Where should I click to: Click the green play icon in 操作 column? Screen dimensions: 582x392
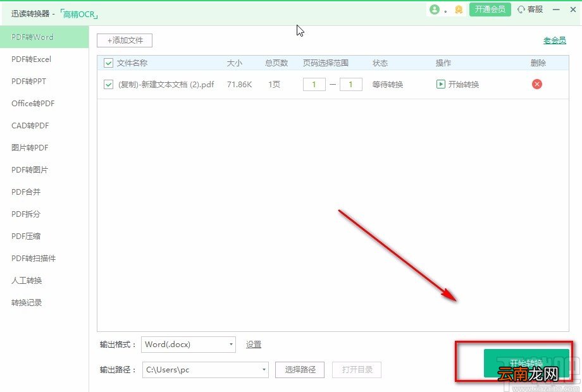[440, 84]
